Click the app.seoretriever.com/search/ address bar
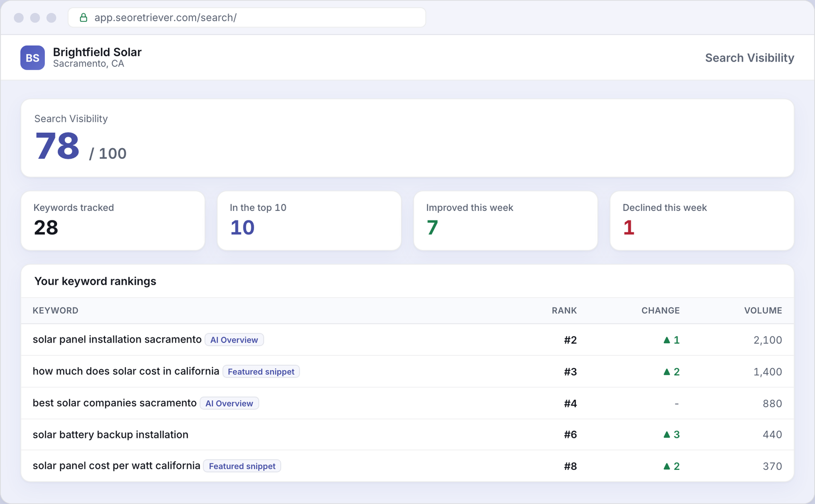 tap(247, 17)
